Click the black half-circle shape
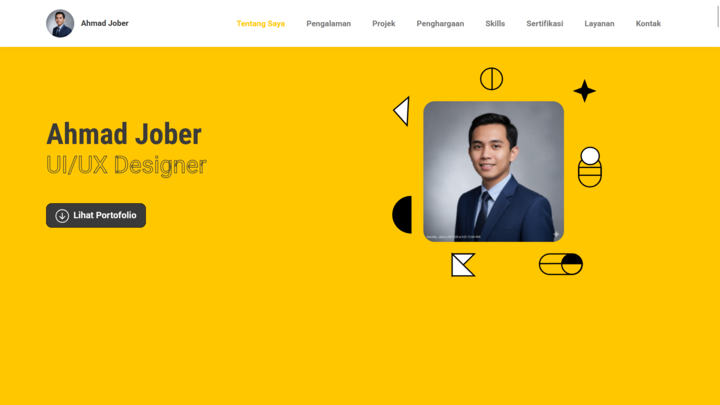The width and height of the screenshot is (720, 405). 402,214
